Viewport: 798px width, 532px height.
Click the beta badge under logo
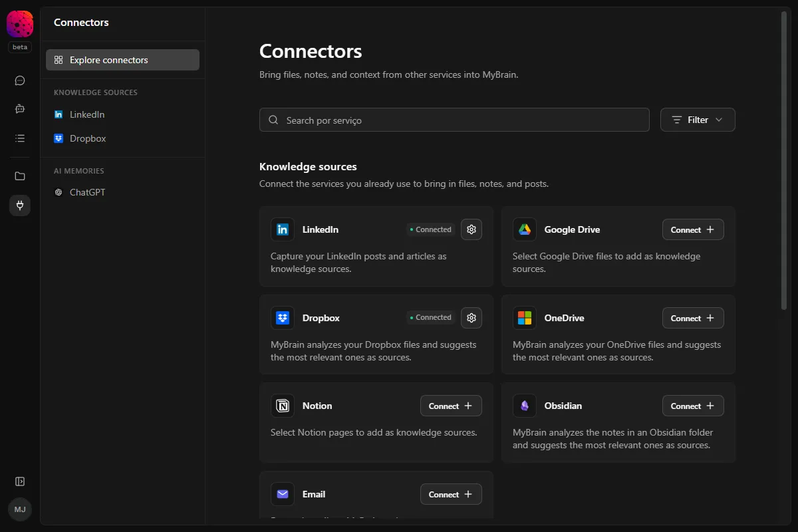point(20,47)
